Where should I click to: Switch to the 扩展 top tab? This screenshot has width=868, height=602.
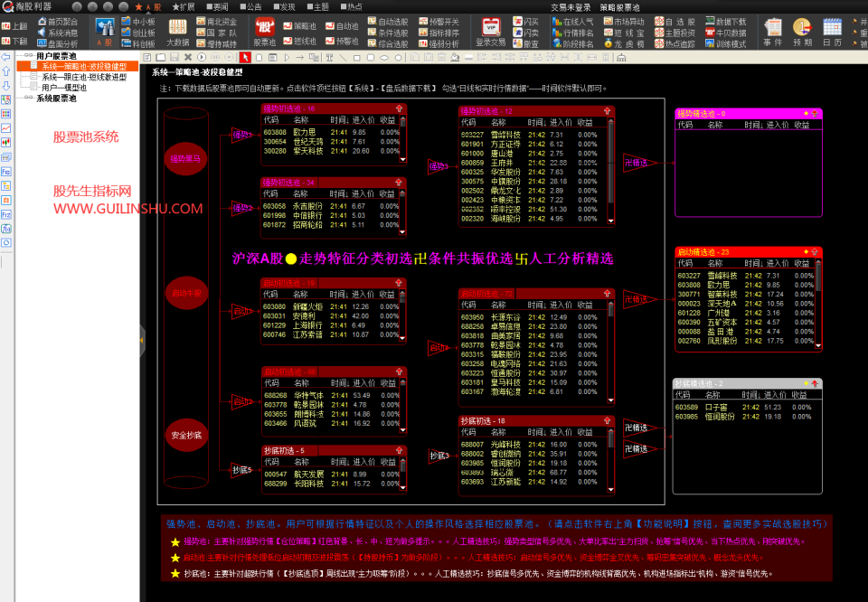tap(184, 6)
